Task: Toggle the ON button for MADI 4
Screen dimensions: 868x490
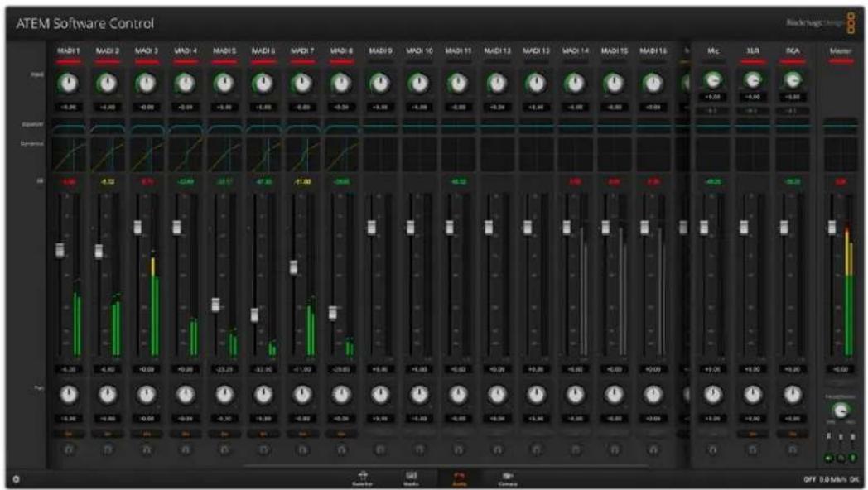Action: tap(186, 435)
